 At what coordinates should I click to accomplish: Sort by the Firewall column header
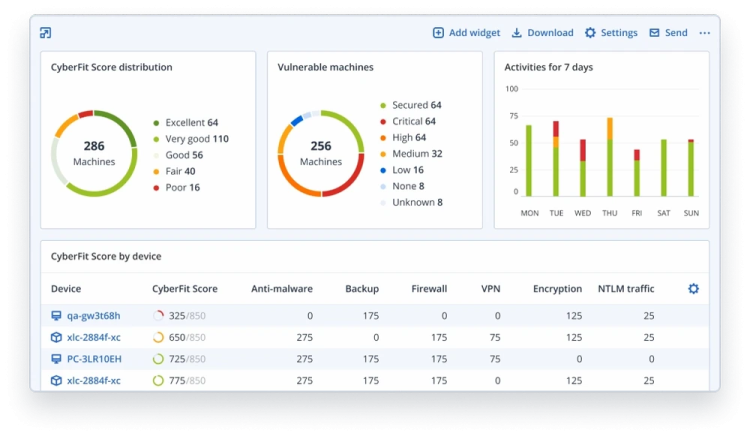tap(429, 289)
